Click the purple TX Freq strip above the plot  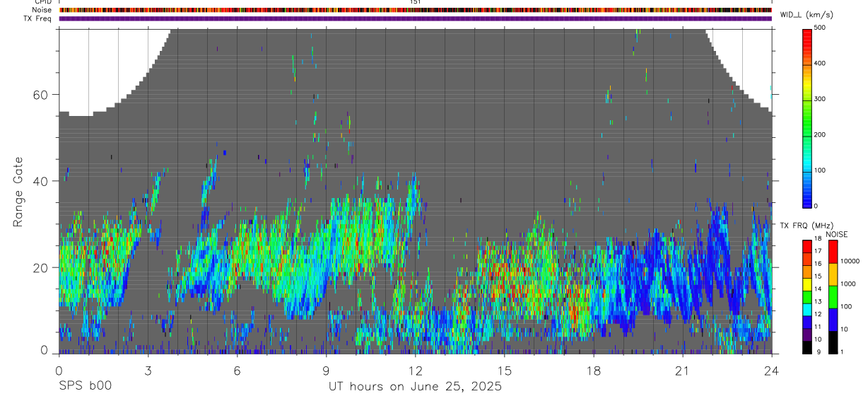[x=416, y=18]
